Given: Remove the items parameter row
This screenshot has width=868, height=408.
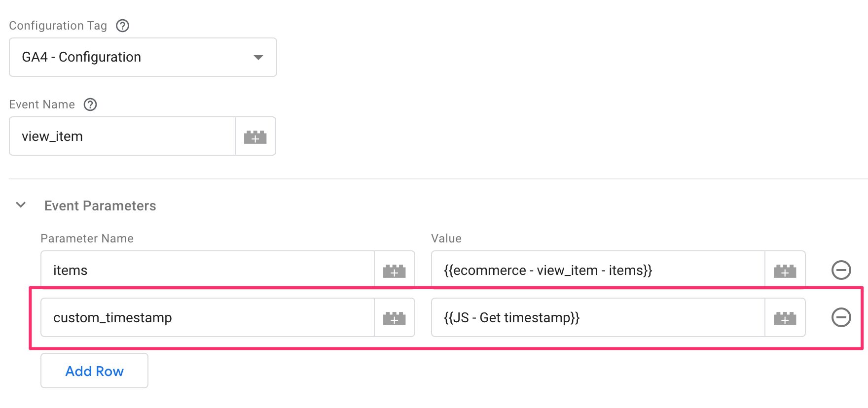Looking at the screenshot, I should coord(841,270).
